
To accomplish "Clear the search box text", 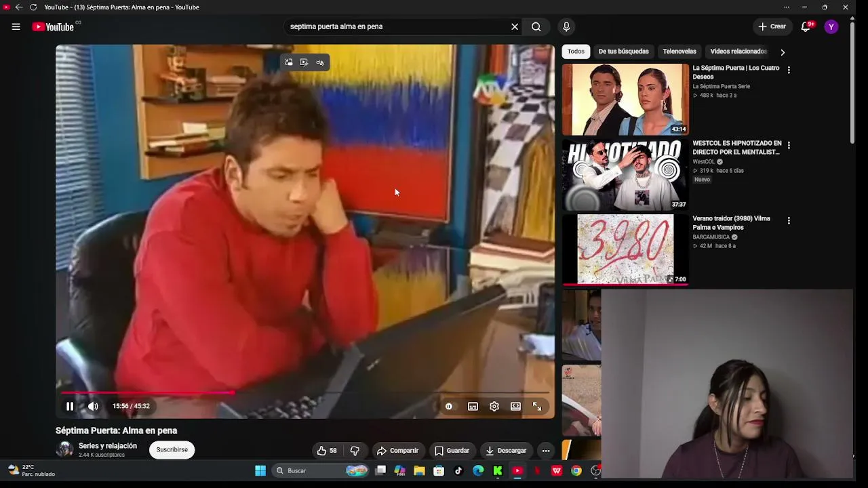I will (x=515, y=26).
